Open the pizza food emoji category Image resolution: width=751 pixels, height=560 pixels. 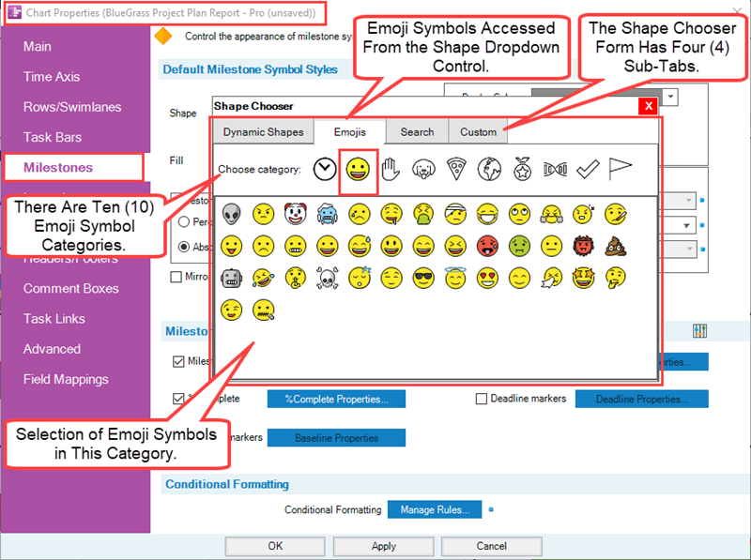[x=456, y=169]
